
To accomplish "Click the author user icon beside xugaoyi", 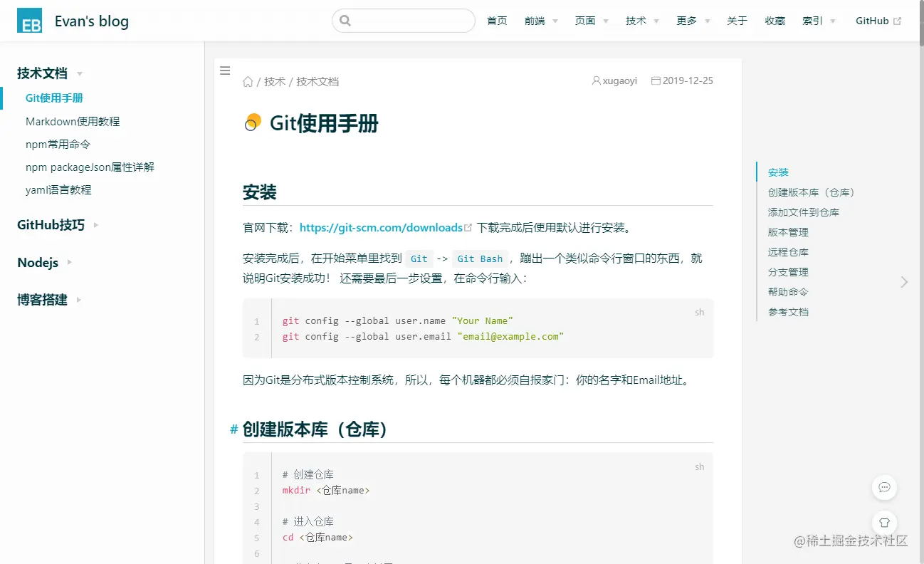I will pos(597,80).
